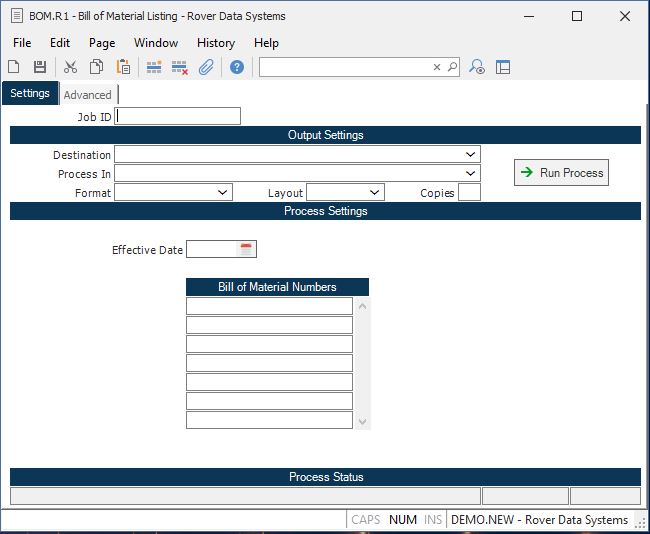Switch to the Advanced tab
Image resolution: width=650 pixels, height=534 pixels.
pyautogui.click(x=88, y=95)
